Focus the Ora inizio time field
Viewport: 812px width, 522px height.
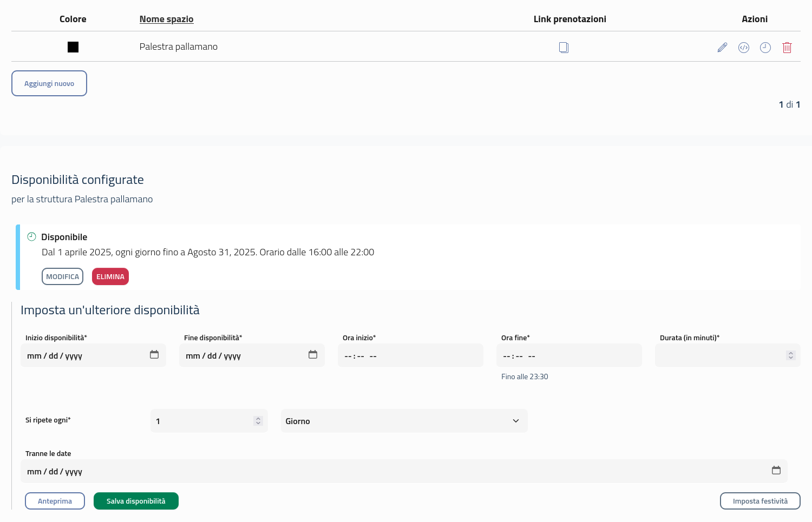click(410, 356)
